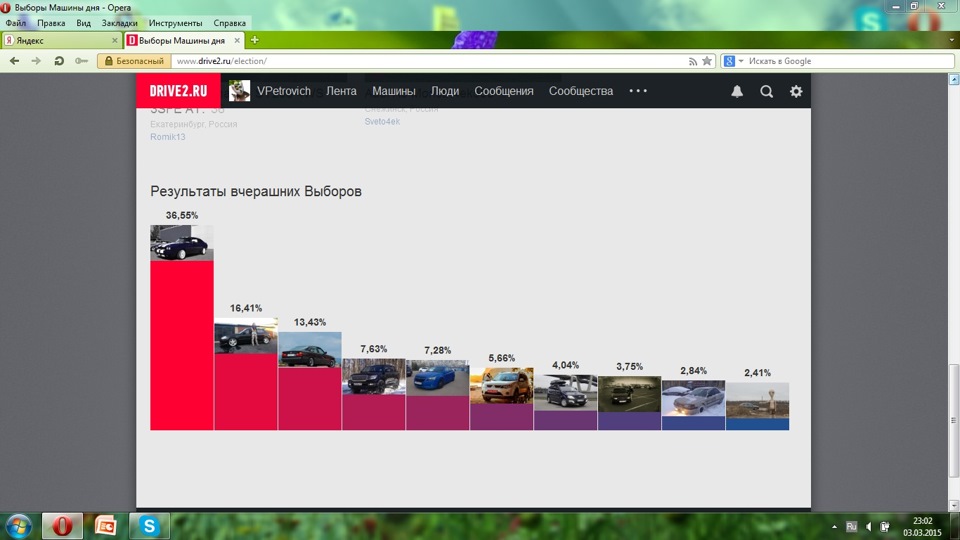Open the Закладки menu

(x=119, y=23)
